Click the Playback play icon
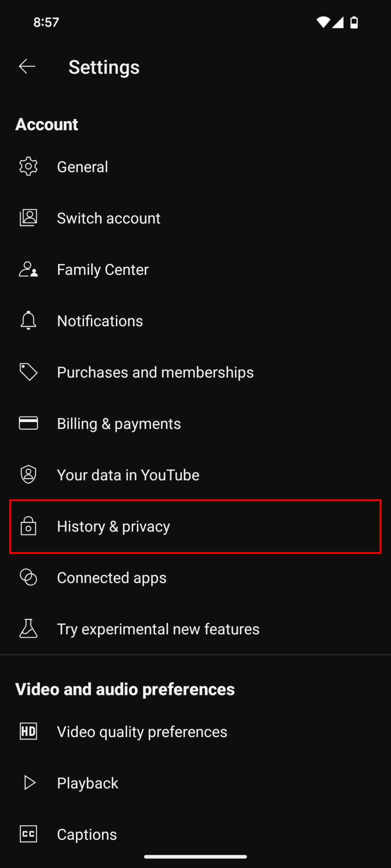 pos(28,782)
